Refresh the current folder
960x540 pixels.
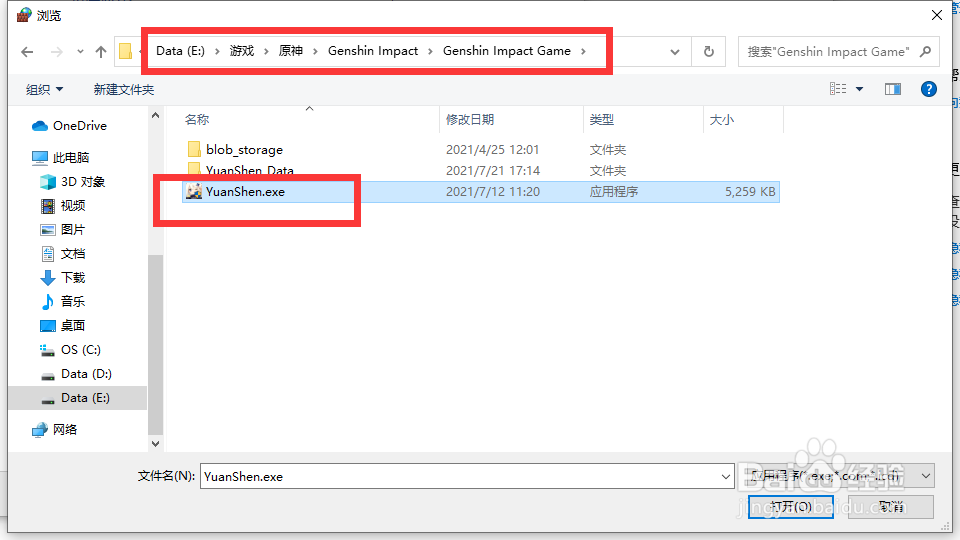click(708, 52)
